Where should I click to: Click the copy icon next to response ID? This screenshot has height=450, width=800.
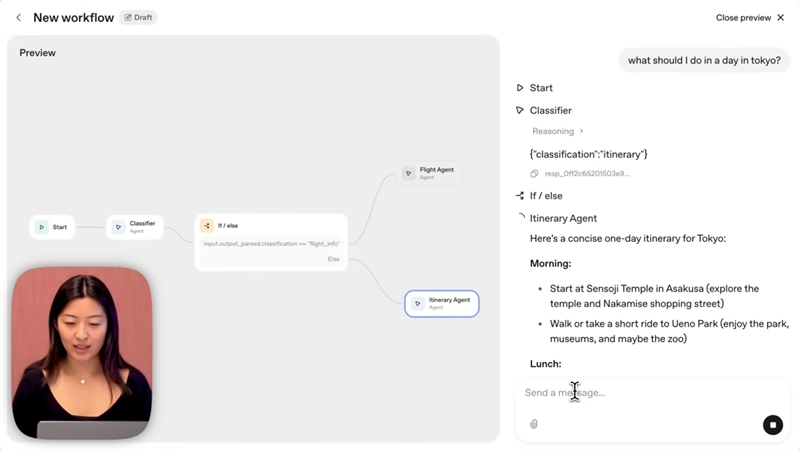535,173
